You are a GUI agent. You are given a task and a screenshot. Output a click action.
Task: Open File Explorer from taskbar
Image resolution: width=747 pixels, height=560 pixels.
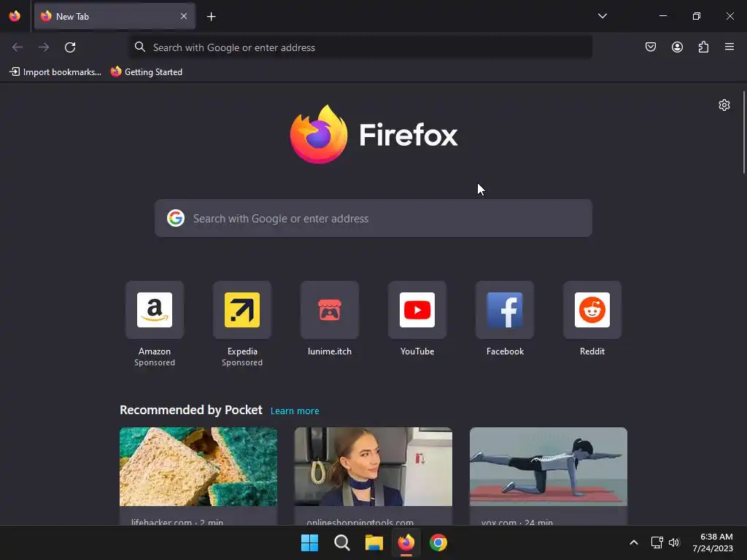tap(374, 542)
